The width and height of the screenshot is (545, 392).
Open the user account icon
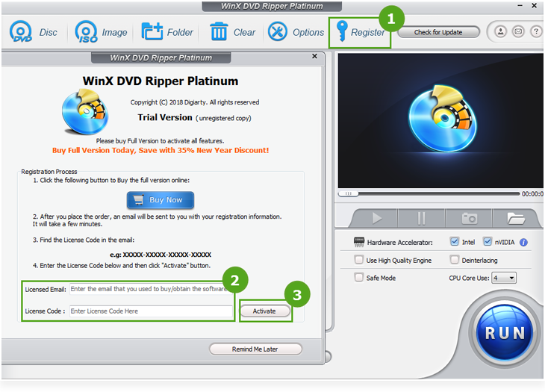500,32
